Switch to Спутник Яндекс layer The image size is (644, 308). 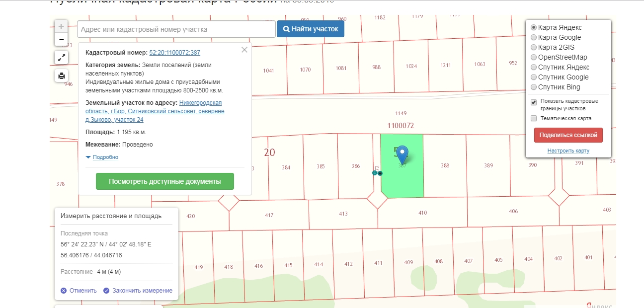click(534, 67)
